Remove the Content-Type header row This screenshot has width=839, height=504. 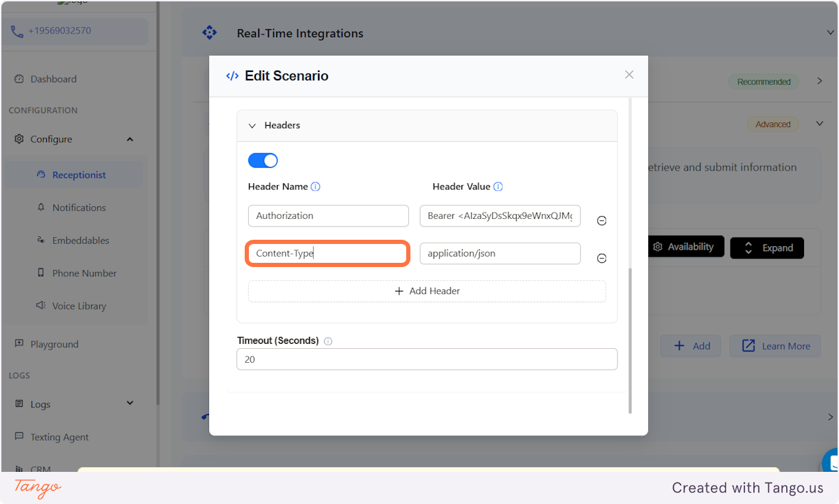pos(601,258)
